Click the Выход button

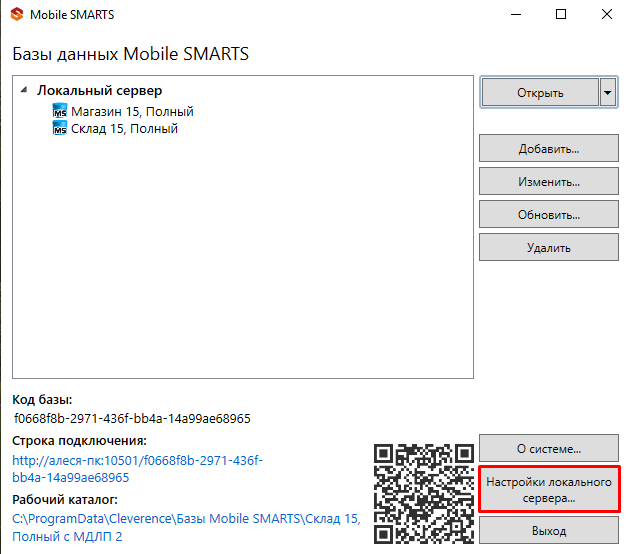click(x=549, y=530)
